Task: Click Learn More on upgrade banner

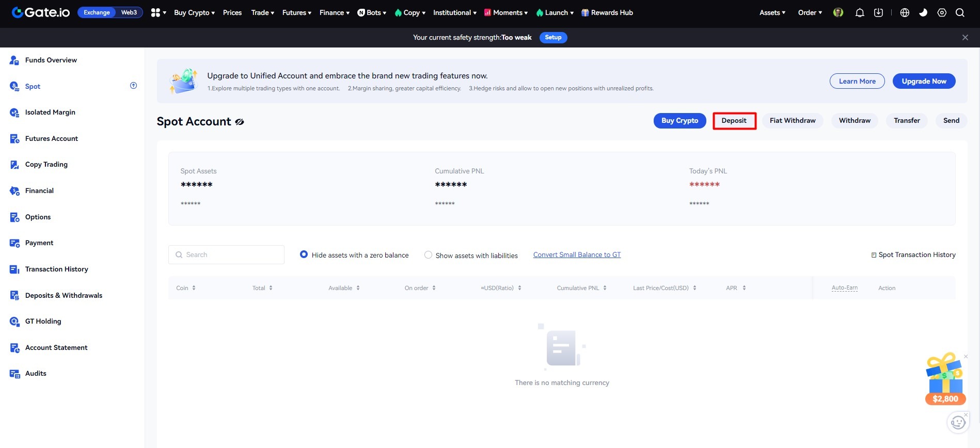Action: pos(857,81)
